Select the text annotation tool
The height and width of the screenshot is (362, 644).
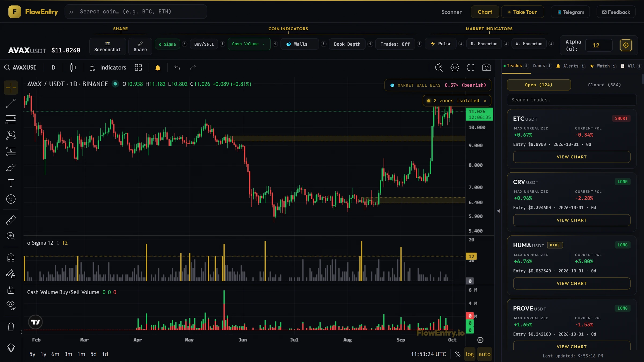[11, 183]
